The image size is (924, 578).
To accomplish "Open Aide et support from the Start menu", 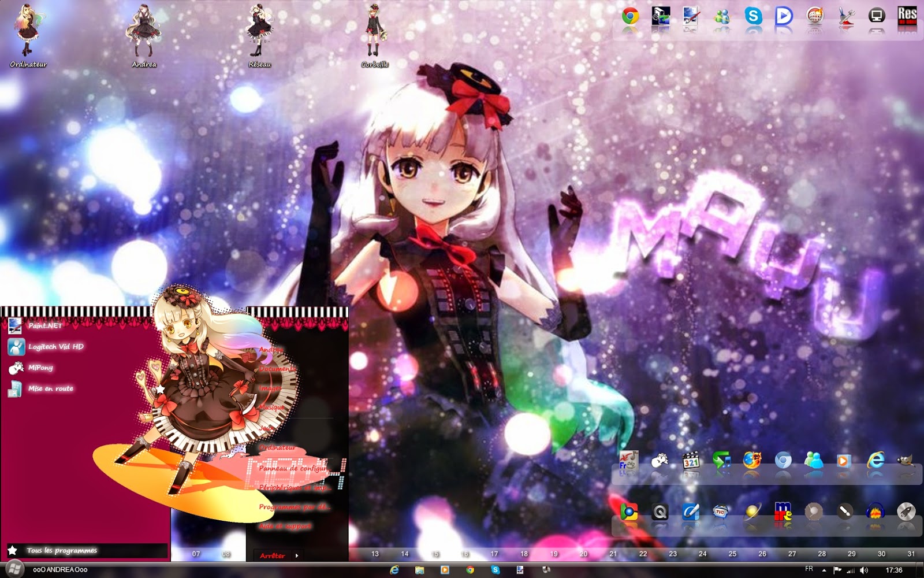I will tap(284, 526).
